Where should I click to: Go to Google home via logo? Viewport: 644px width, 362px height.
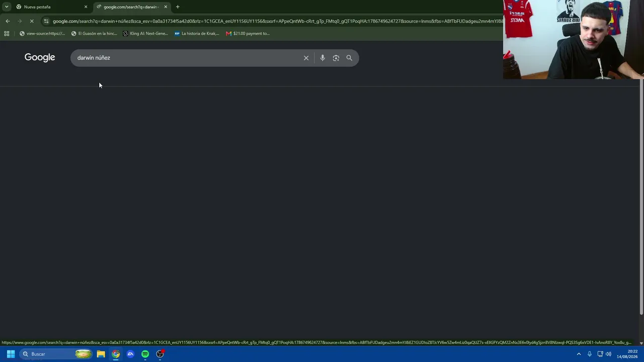40,57
